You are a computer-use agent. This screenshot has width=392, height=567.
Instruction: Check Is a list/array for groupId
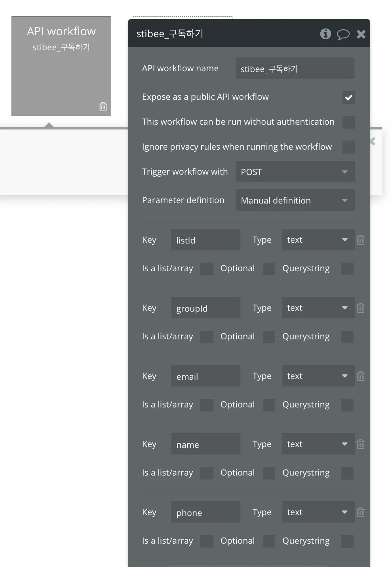click(x=207, y=337)
